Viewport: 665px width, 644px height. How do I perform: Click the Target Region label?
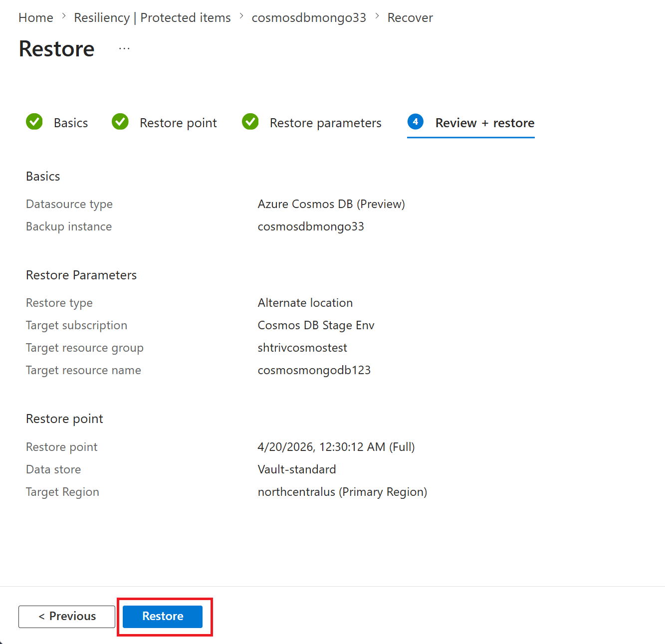point(63,492)
